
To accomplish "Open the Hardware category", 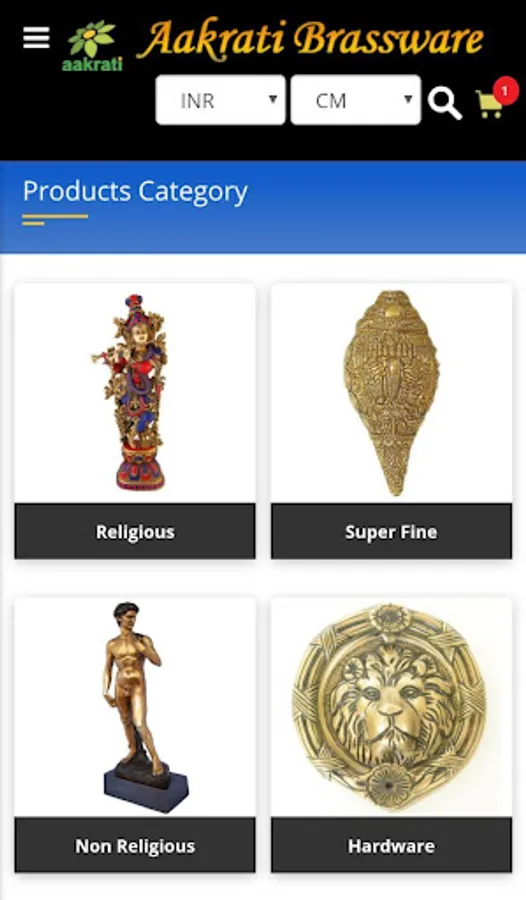I will (391, 845).
